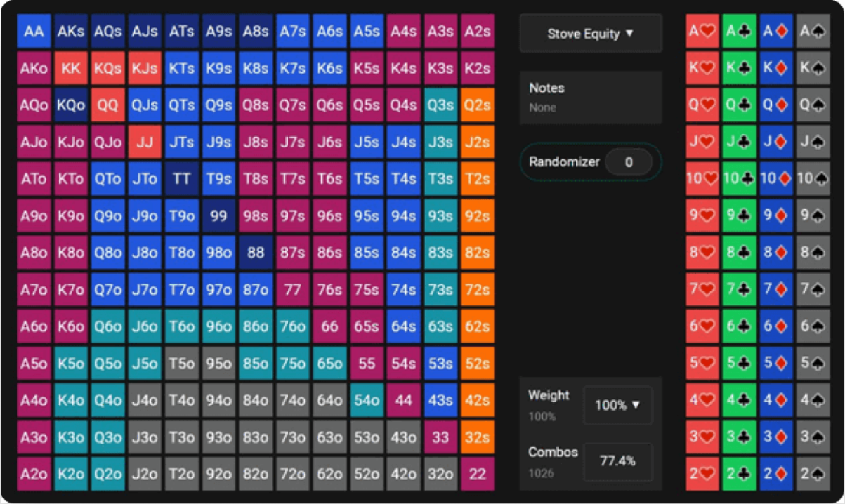This screenshot has width=845, height=504.
Task: Click the 10 of diamonds card
Action: 776,179
